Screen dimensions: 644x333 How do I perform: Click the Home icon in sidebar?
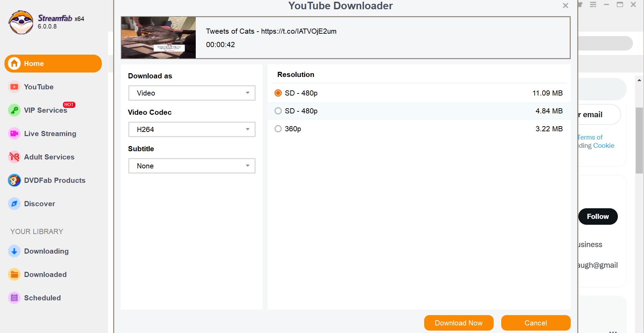(x=14, y=64)
